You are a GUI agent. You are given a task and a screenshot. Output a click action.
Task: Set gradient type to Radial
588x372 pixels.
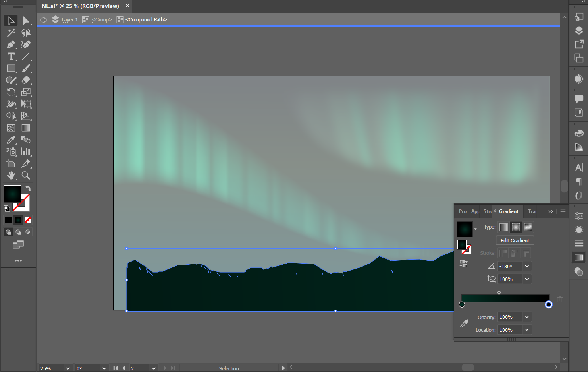pos(516,227)
